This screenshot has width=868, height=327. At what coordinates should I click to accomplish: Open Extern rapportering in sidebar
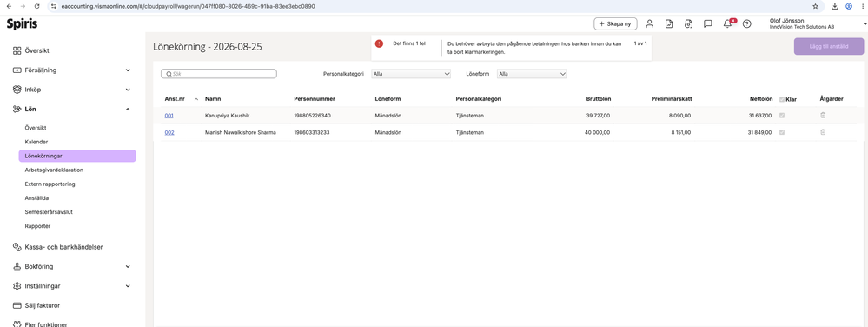pos(50,184)
